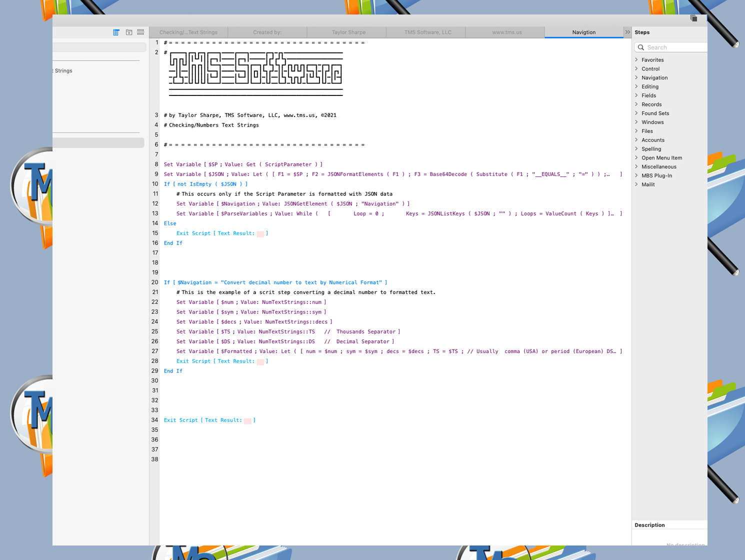Click the new folder icon with plus sign
The width and height of the screenshot is (745, 560).
pos(129,32)
